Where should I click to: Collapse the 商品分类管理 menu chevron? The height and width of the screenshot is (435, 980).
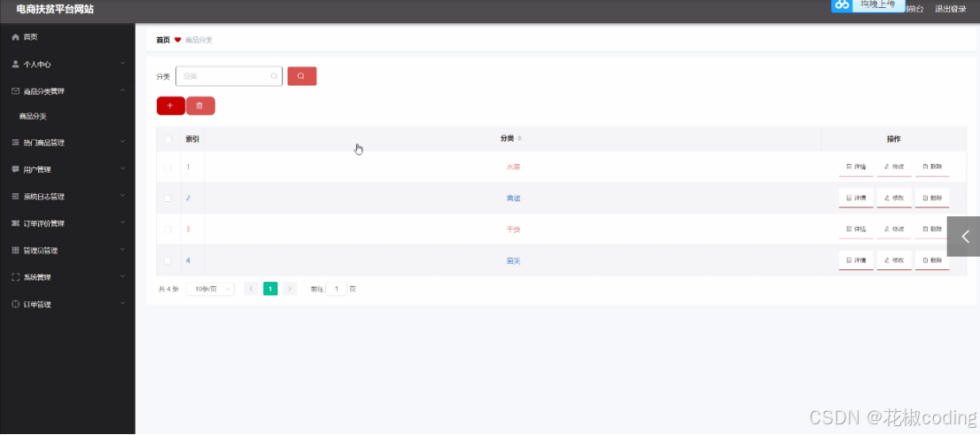pos(122,90)
